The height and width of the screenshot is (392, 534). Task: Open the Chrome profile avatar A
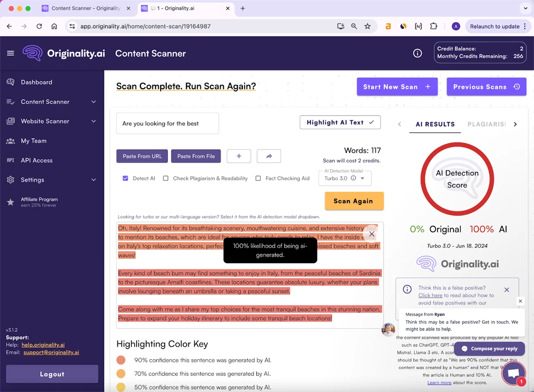[x=456, y=26]
